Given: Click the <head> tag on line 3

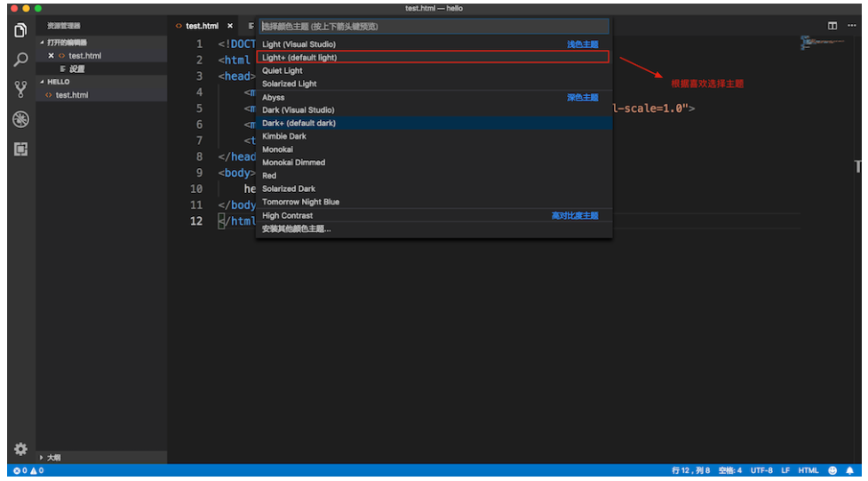Looking at the screenshot, I should coord(237,76).
